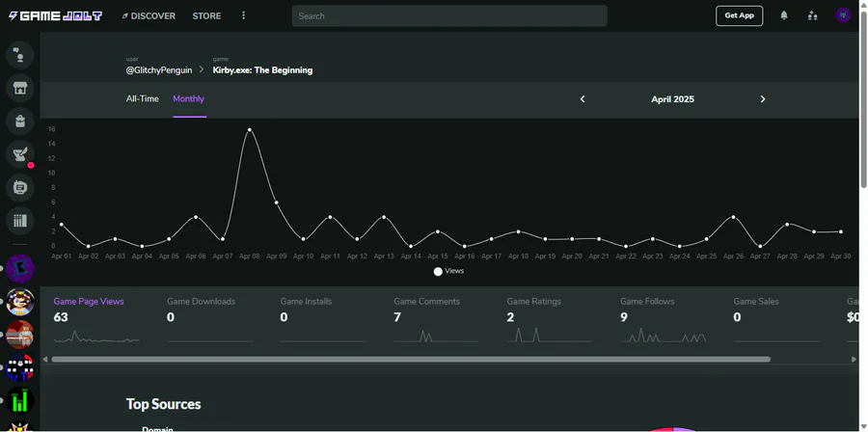Switch to All-Time tab
The image size is (868, 432).
[x=143, y=99]
